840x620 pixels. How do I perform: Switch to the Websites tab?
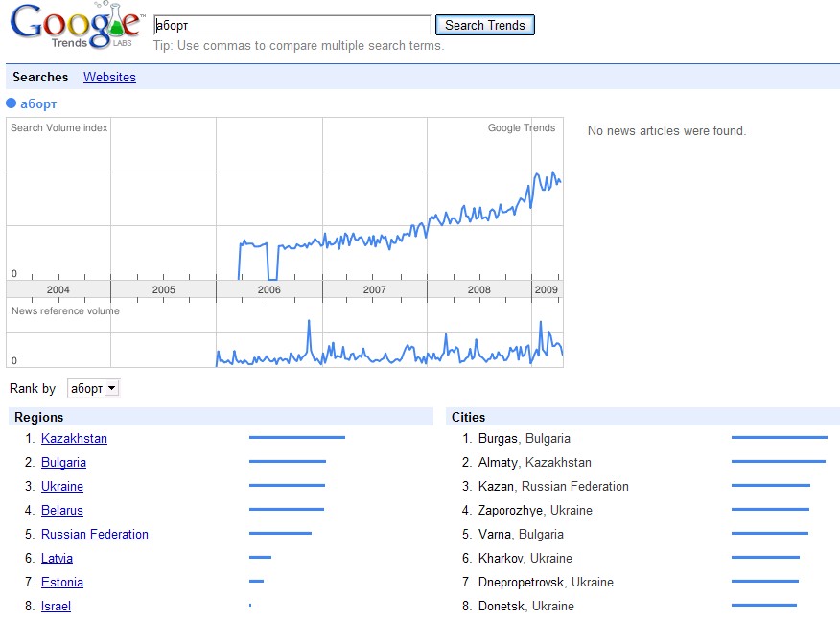109,77
